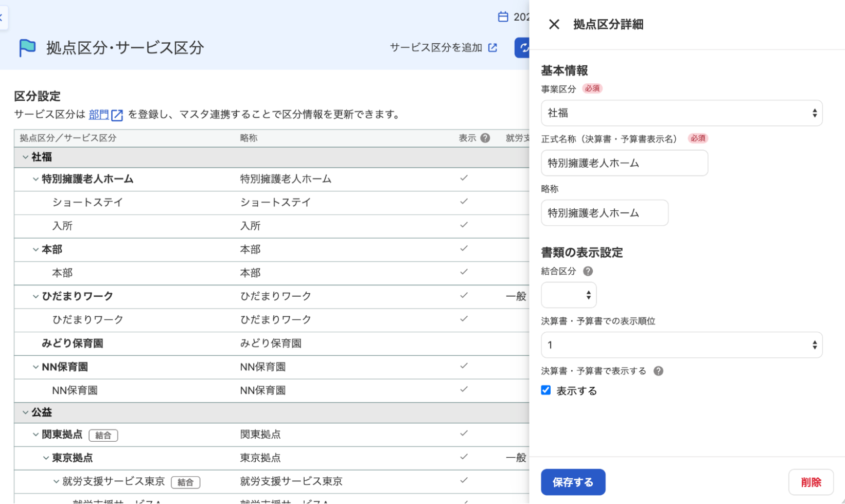
Task: Collapse the 特別擁護老人ホーム tree row
Action: 36,179
